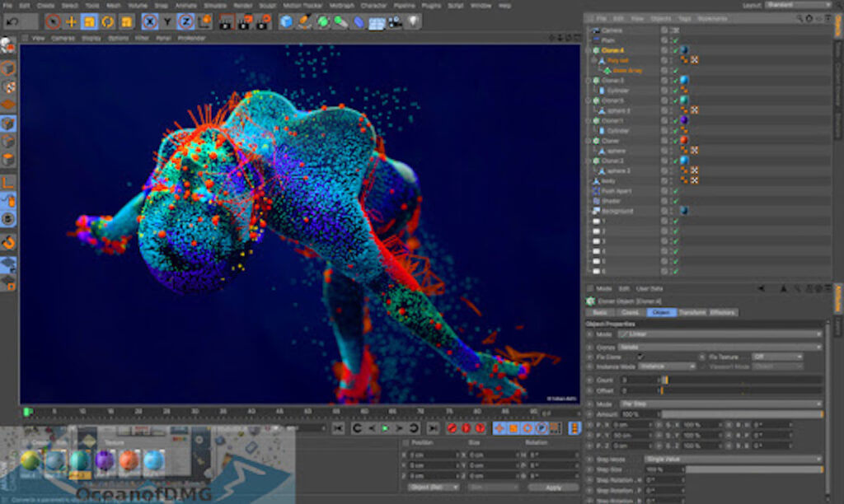Click Make Editable icon in left palette
This screenshot has width=844, height=504.
coord(7,46)
